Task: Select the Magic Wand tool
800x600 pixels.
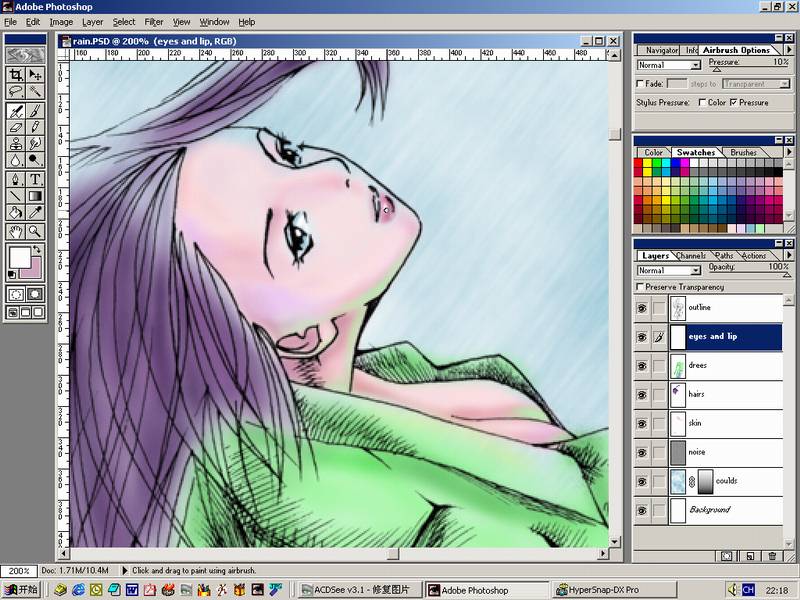Action: 35,91
